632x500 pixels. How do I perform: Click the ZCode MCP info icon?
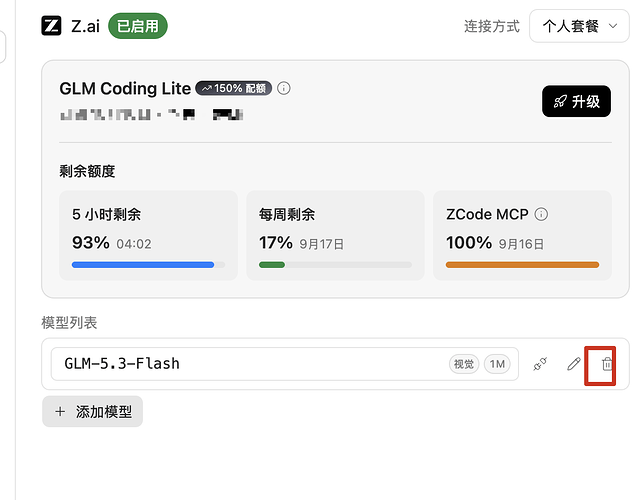click(541, 214)
